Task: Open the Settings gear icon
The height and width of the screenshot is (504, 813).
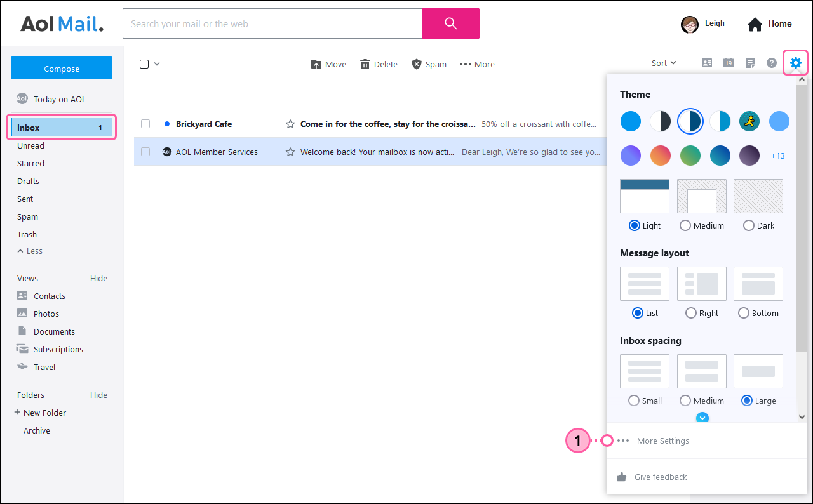Action: coord(795,63)
